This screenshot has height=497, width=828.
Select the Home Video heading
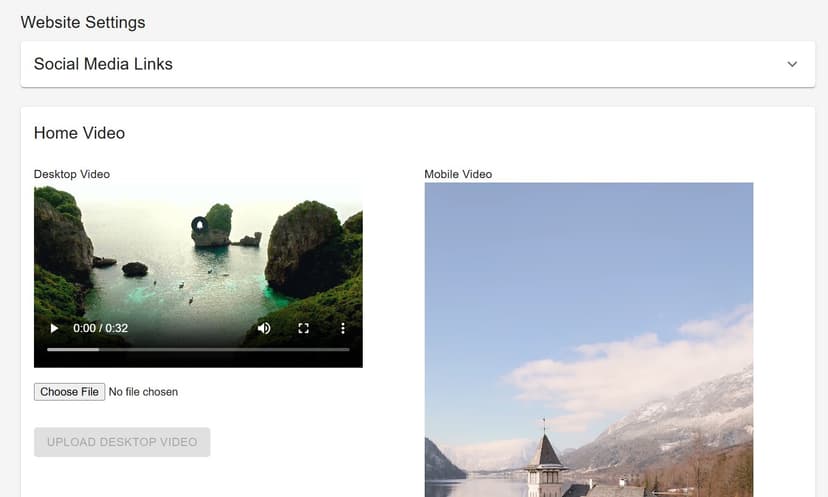79,133
